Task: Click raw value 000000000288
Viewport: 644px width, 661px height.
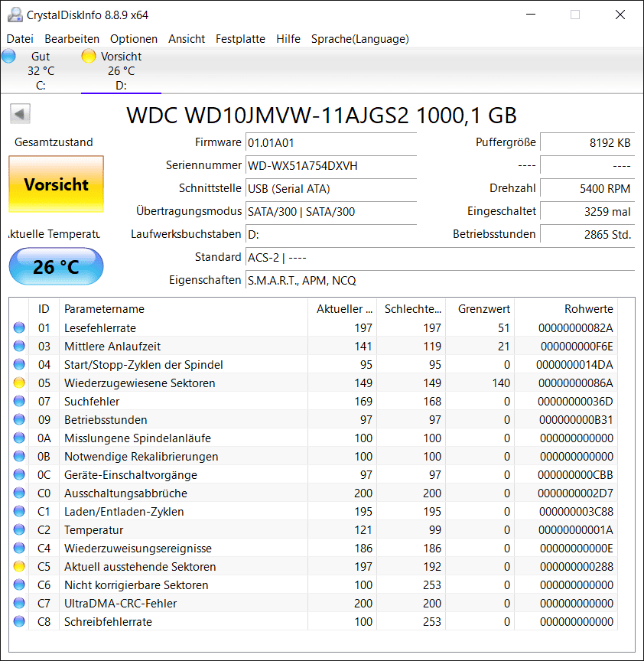Action: 576,567
